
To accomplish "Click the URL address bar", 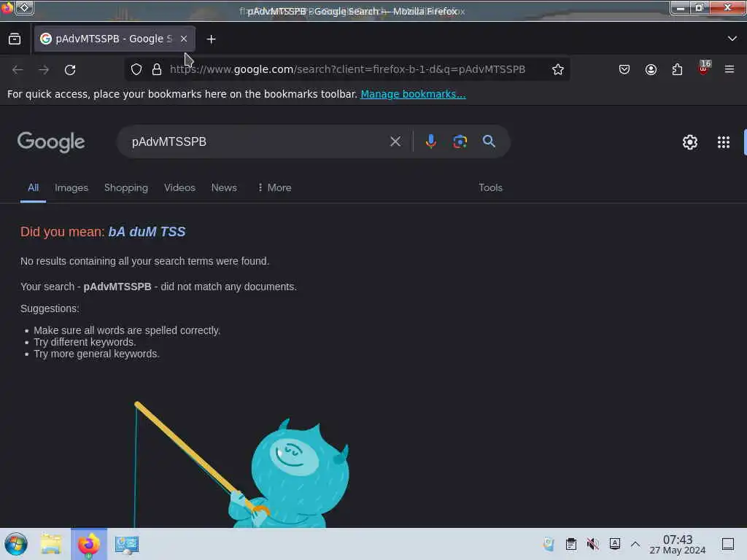I will click(x=348, y=69).
